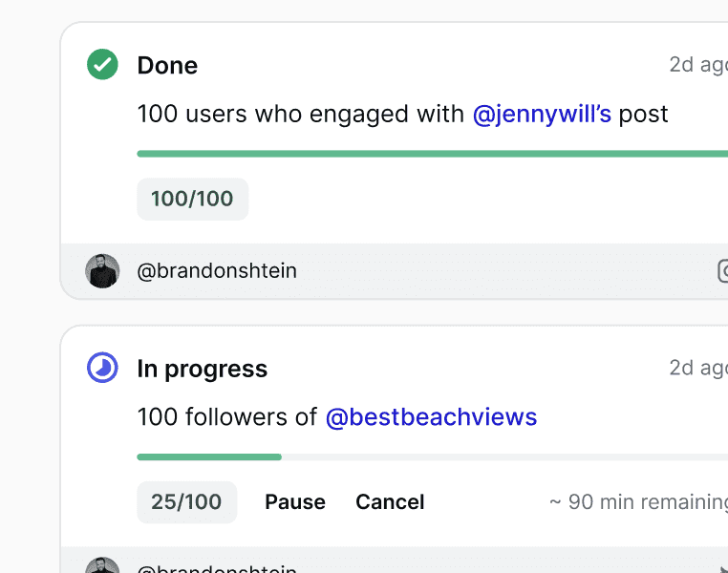Click the avatar beside @brandonshtein in the Done card
This screenshot has height=573, width=728.
click(x=102, y=271)
